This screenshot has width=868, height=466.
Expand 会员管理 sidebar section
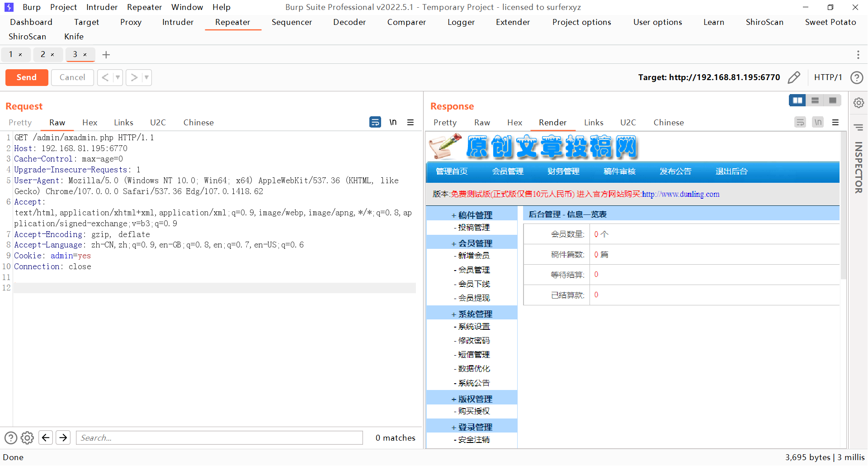point(472,243)
